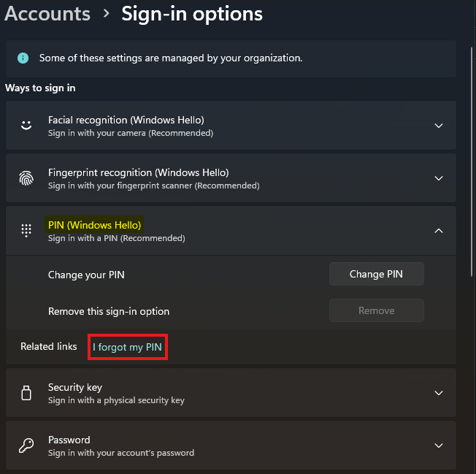
Task: Expand Fingerprint recognition chevron
Action: click(438, 178)
